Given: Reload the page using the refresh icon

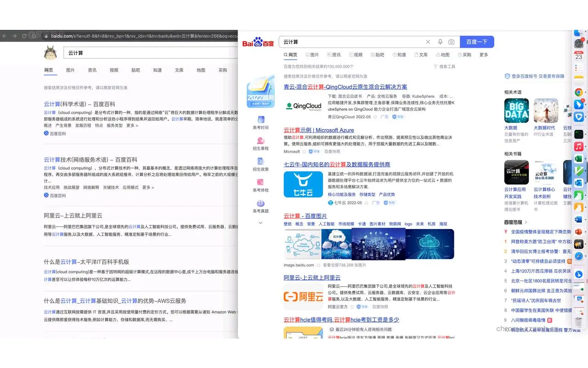Looking at the screenshot, I should (x=23, y=36).
